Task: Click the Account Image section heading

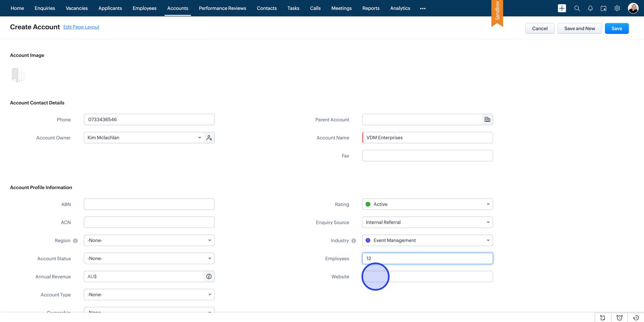Action: tap(27, 55)
